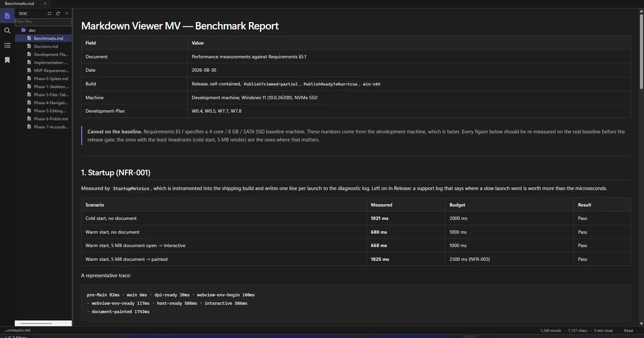Click the folder icon beside doc
Viewport: 644px width, 338px height.
coord(24,30)
